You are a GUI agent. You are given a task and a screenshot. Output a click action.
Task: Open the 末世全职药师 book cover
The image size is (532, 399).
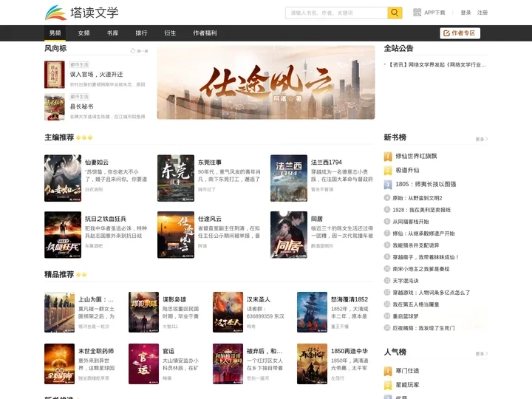pos(59,364)
